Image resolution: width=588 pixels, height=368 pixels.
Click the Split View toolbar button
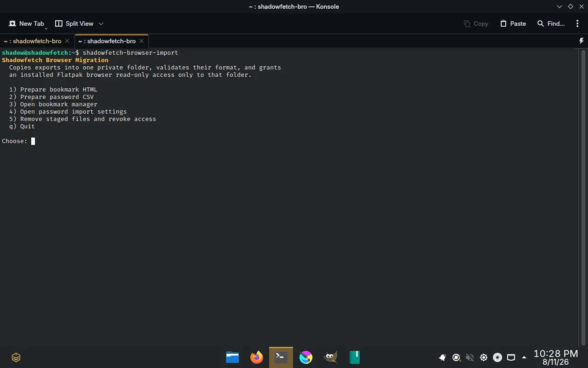point(74,23)
